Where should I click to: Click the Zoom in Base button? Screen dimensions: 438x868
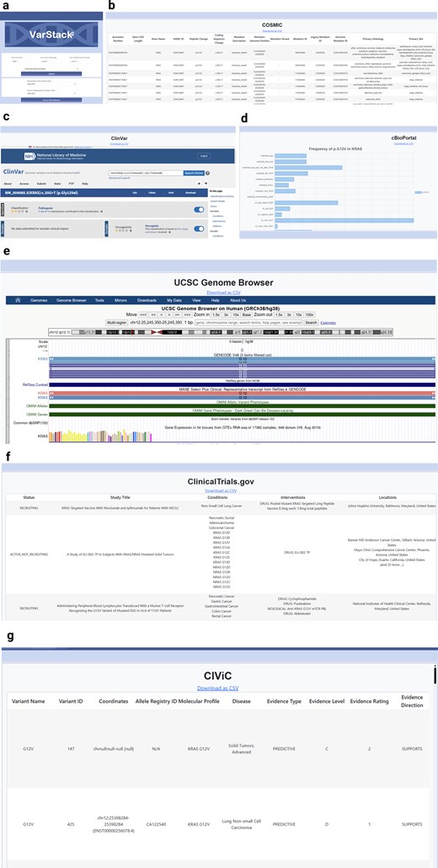[246, 314]
